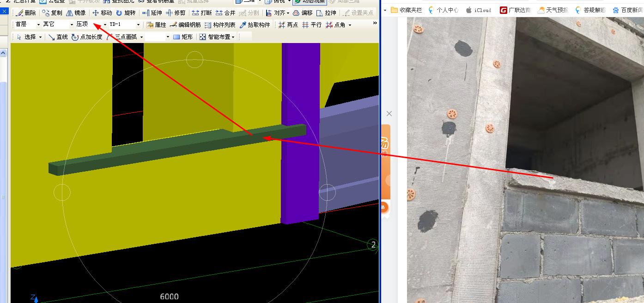
Task: Close the orange side widget with X
Action: [x=389, y=113]
